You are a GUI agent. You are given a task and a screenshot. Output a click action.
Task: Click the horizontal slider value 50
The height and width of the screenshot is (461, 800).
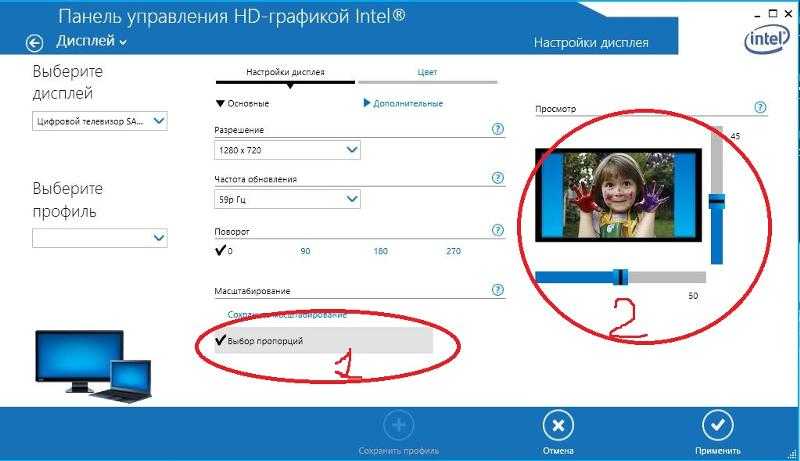click(693, 296)
